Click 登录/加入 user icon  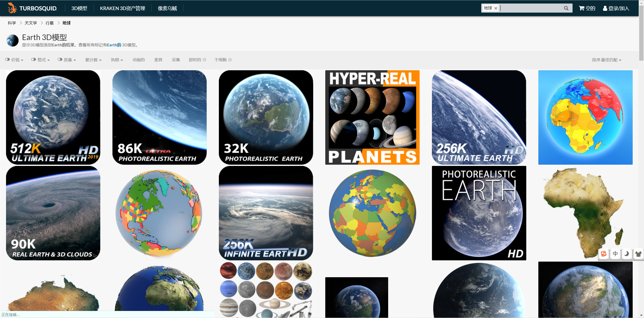click(605, 8)
